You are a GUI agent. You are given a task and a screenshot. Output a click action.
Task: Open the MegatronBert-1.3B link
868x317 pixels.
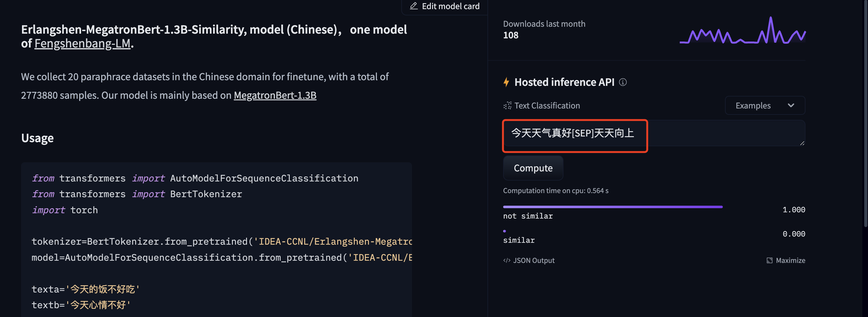click(x=275, y=95)
